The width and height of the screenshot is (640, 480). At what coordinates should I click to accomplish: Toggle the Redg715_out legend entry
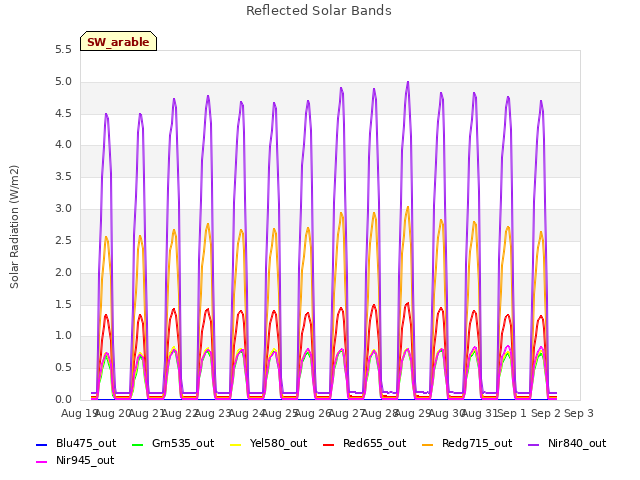click(x=467, y=444)
